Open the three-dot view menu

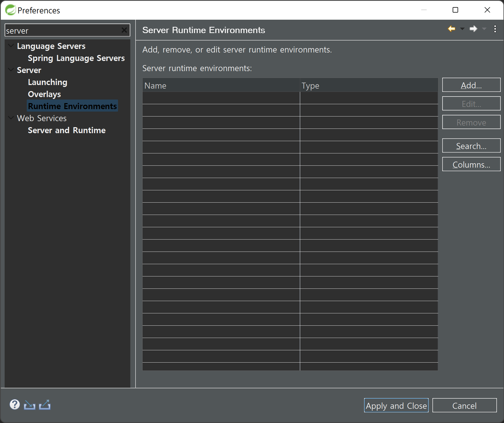pyautogui.click(x=495, y=29)
